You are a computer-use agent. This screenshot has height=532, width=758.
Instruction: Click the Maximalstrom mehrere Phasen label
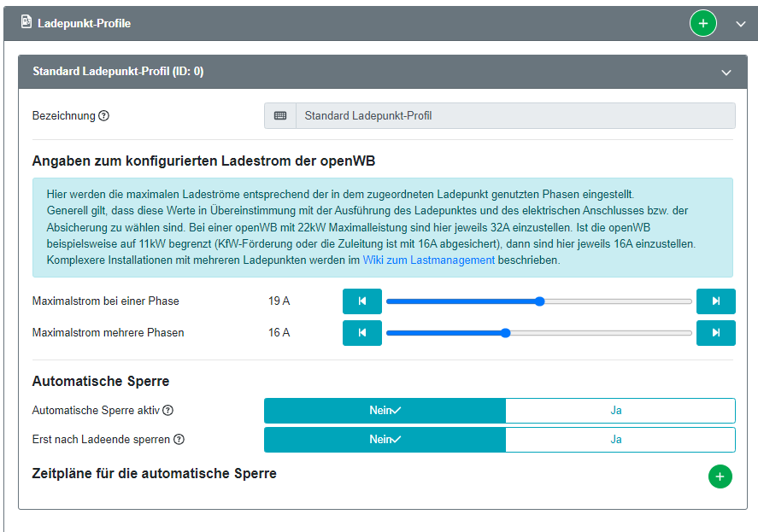pos(108,332)
